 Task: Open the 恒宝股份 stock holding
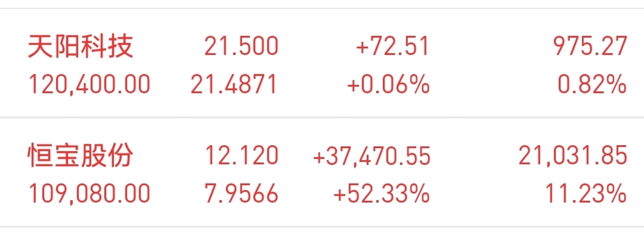(80, 156)
